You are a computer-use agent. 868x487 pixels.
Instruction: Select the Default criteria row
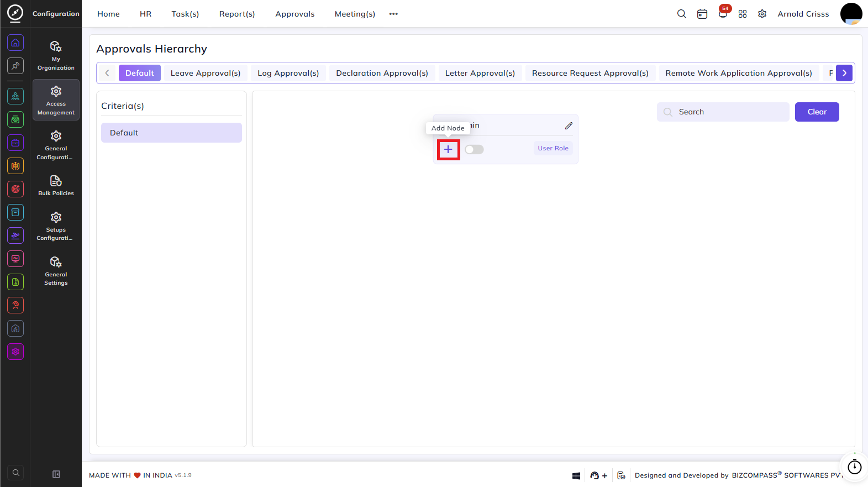[x=171, y=133]
